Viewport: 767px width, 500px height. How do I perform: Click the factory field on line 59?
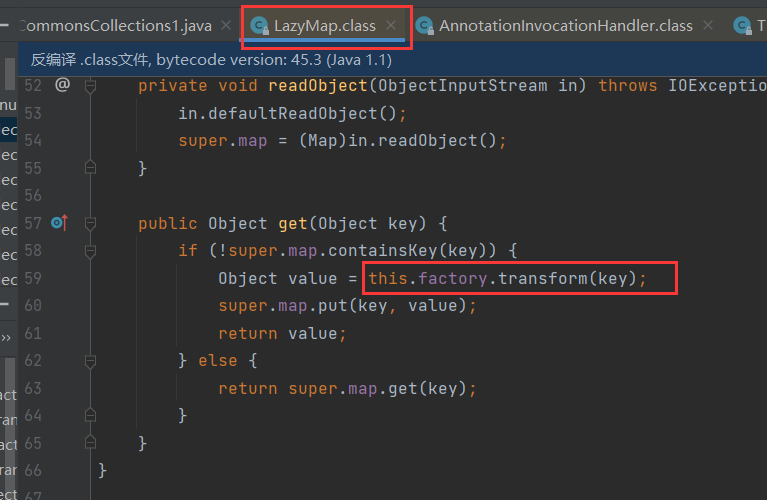click(x=452, y=278)
